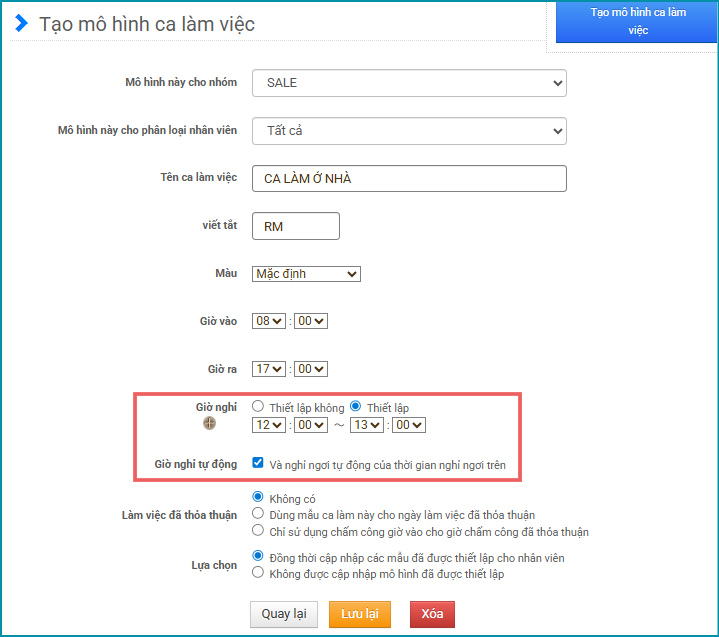Click the 'Tạo mô hình ca làm việc' tab
The height and width of the screenshot is (637, 719).
(x=637, y=22)
